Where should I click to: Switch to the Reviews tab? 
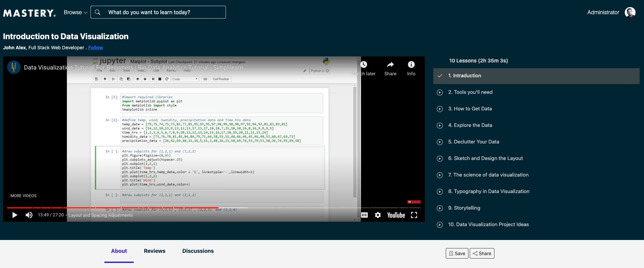(x=155, y=251)
